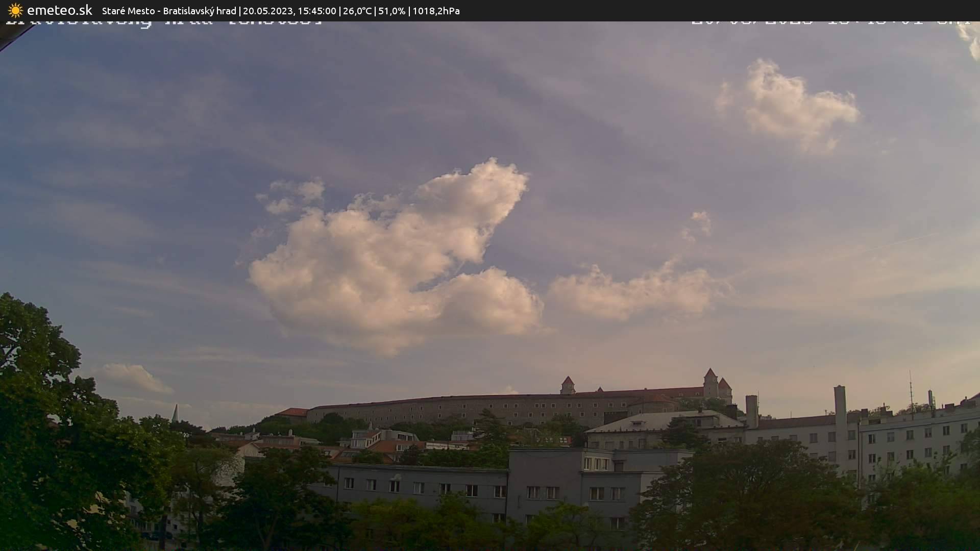
Task: Click the sun weather icon
Action: [15, 10]
